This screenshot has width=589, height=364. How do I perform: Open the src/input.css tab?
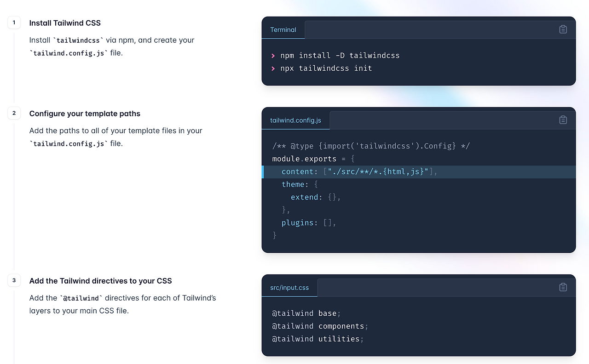pos(289,287)
